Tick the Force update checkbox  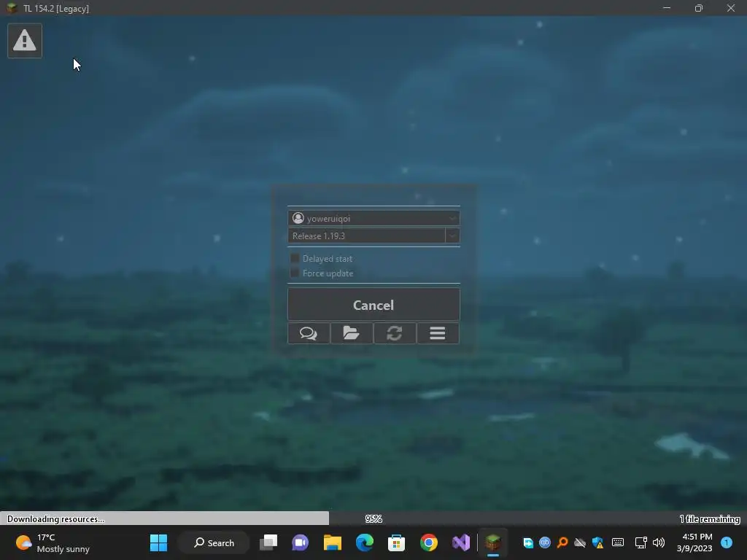tap(295, 273)
